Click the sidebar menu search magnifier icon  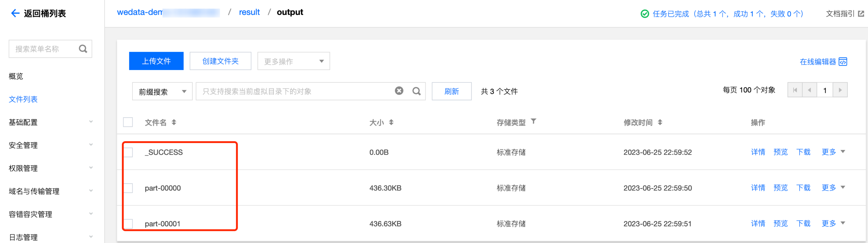point(83,49)
